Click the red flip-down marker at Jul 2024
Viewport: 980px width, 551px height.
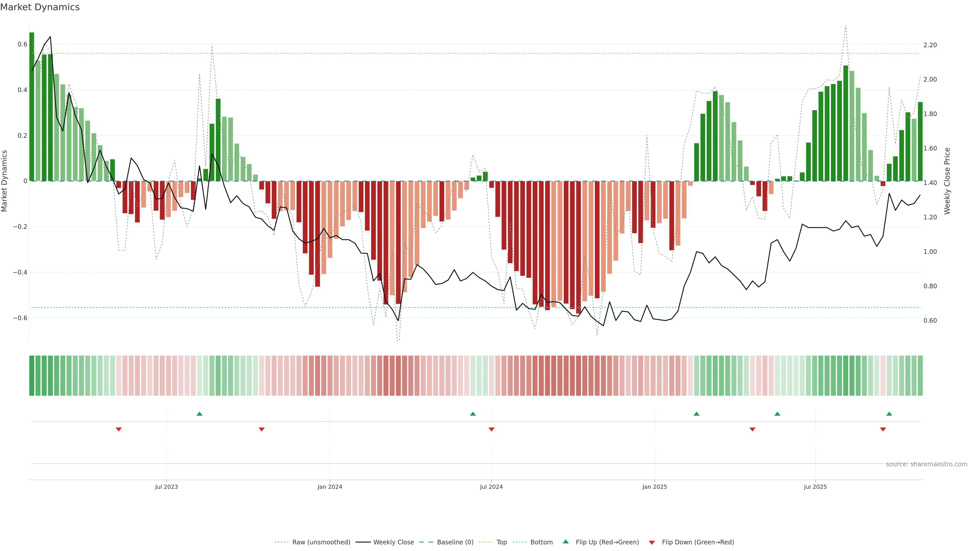492,429
